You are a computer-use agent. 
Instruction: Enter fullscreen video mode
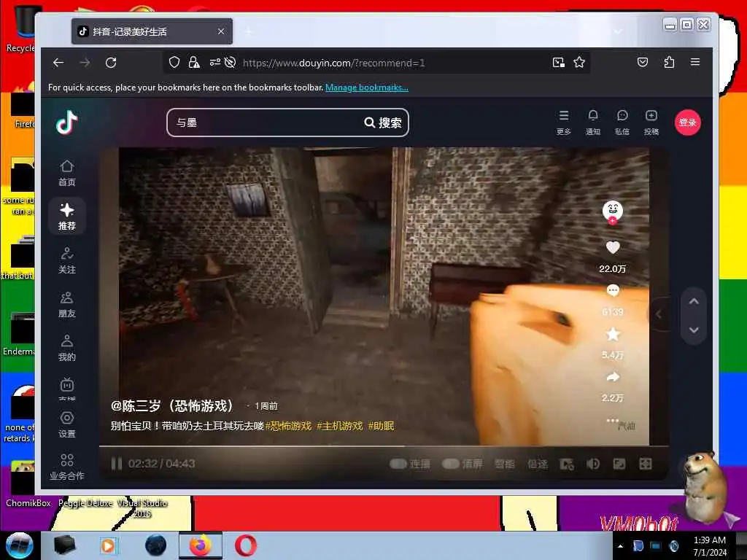(x=646, y=464)
